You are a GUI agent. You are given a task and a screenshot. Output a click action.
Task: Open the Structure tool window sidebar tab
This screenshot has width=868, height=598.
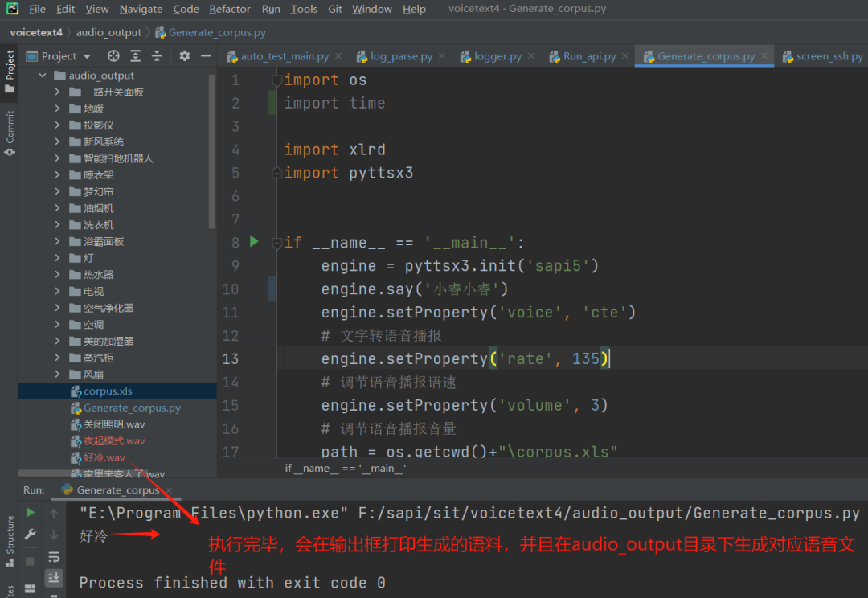point(10,541)
